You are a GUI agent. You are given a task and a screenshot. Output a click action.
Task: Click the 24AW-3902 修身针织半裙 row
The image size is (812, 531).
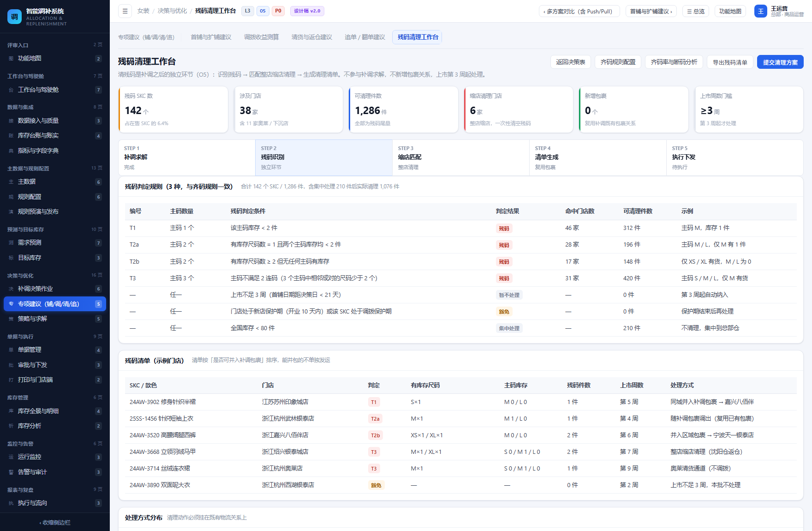(x=460, y=402)
